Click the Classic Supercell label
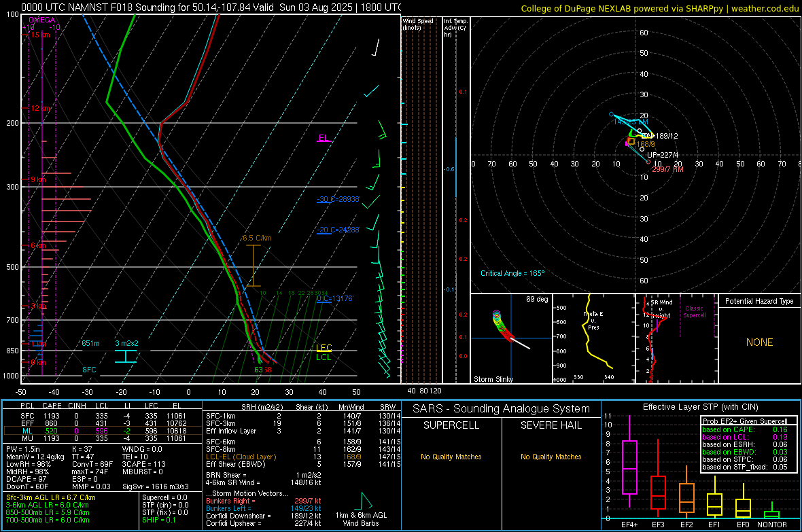 pyautogui.click(x=694, y=312)
